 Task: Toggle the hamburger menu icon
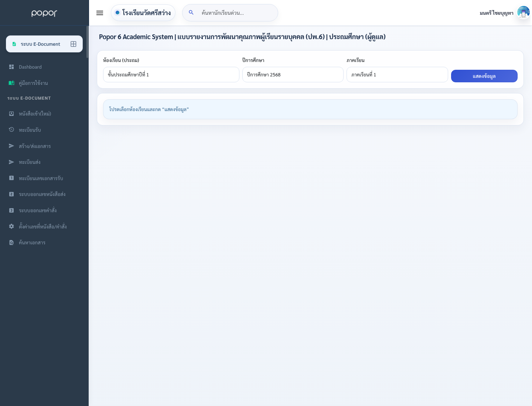[100, 13]
